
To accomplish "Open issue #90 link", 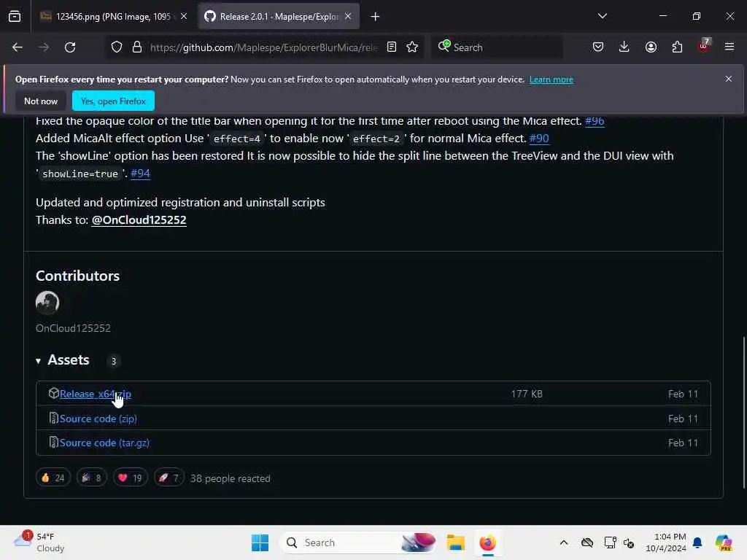I will [x=539, y=139].
